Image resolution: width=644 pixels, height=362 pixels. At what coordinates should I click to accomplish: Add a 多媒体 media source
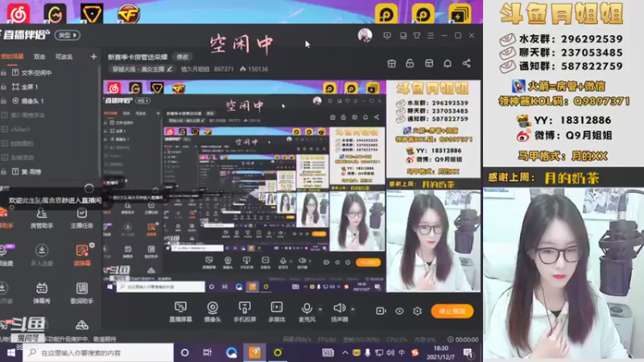point(276,311)
